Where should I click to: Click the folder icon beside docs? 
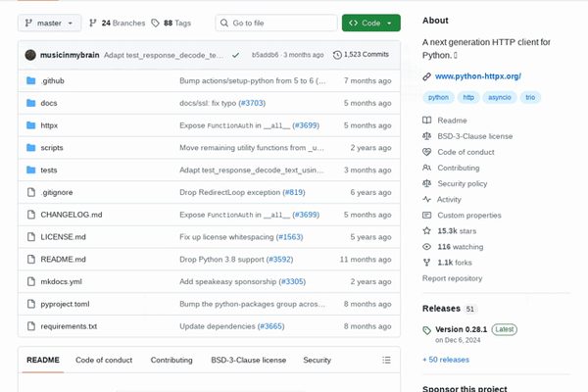[31, 103]
